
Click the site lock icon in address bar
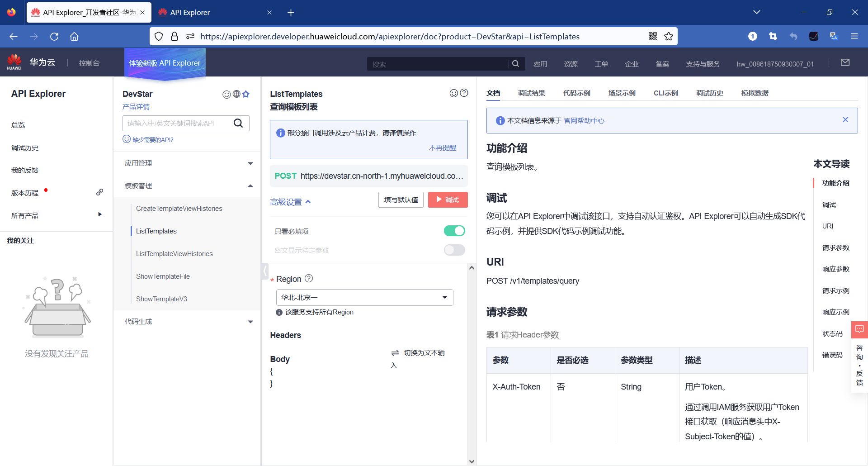tap(175, 36)
